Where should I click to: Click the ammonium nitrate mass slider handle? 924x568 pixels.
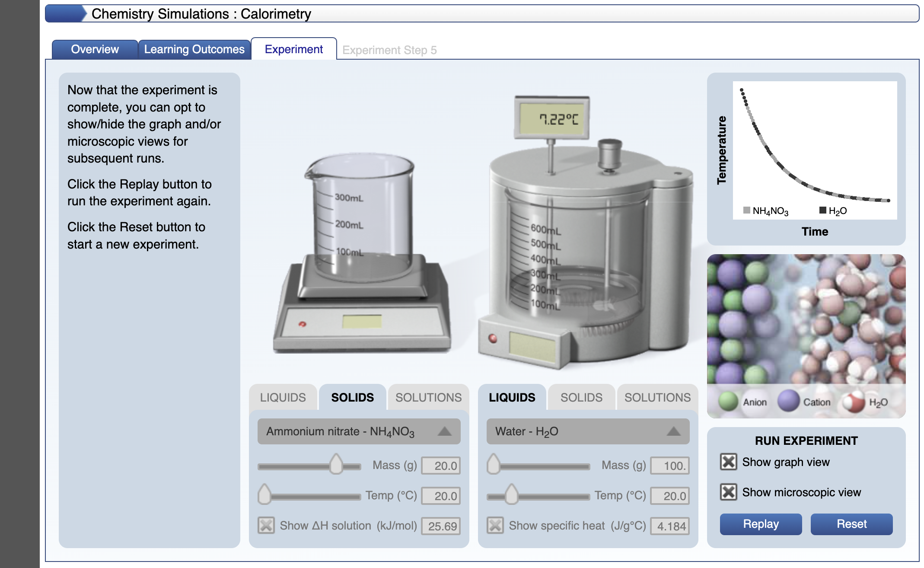coord(336,465)
